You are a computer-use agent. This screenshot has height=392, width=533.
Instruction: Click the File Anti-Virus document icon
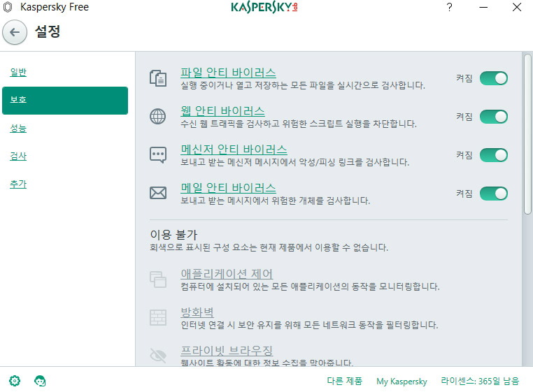click(x=158, y=78)
